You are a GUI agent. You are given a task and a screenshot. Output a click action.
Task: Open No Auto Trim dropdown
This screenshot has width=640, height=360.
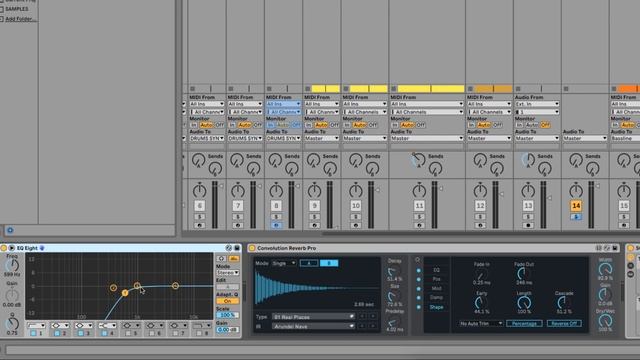coord(481,323)
